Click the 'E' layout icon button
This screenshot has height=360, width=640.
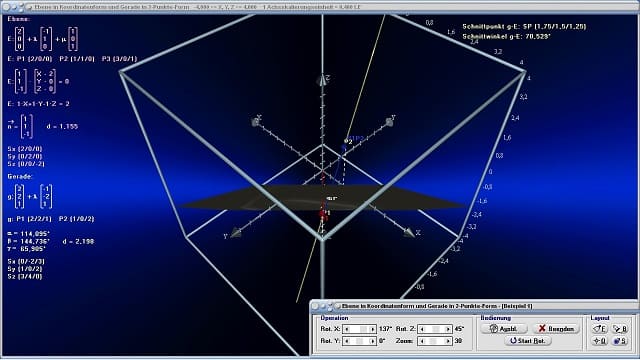tap(599, 329)
